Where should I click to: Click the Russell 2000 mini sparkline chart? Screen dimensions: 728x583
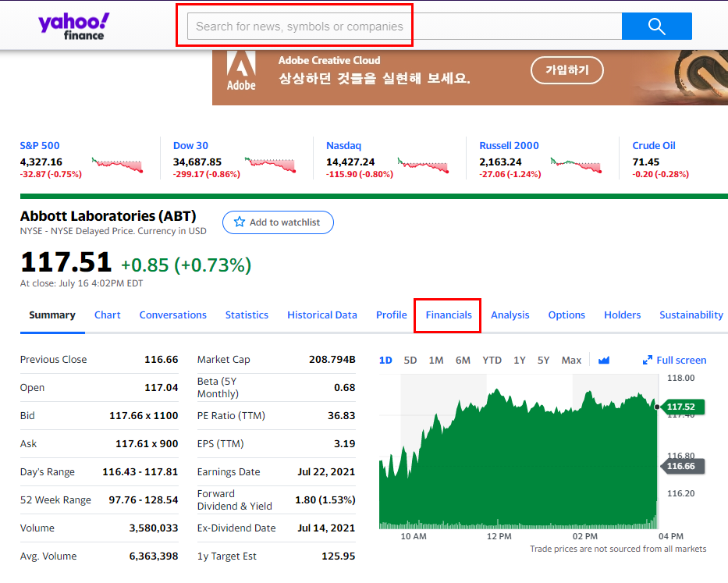(576, 165)
